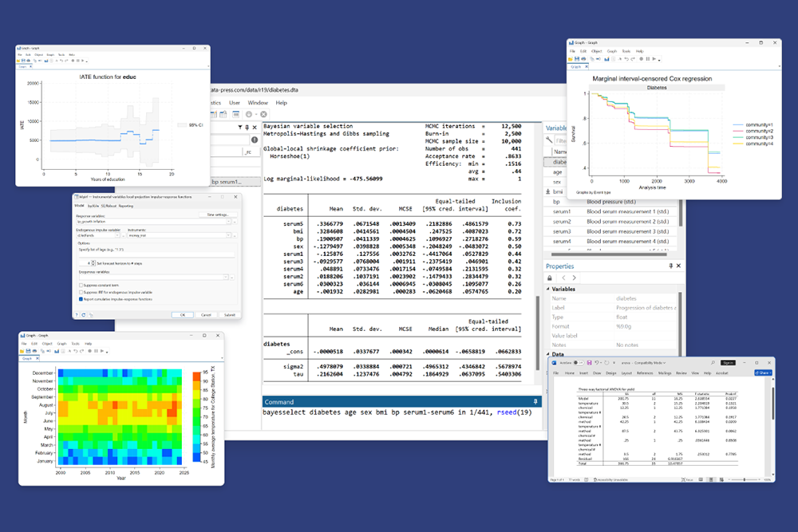Collapse Data section in Properties pane
This screenshot has height=532, width=798.
(x=548, y=354)
